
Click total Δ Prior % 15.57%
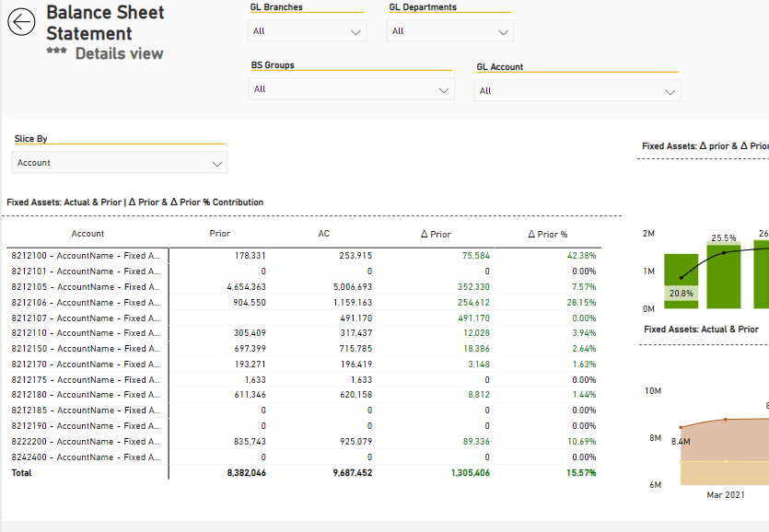(x=582, y=473)
